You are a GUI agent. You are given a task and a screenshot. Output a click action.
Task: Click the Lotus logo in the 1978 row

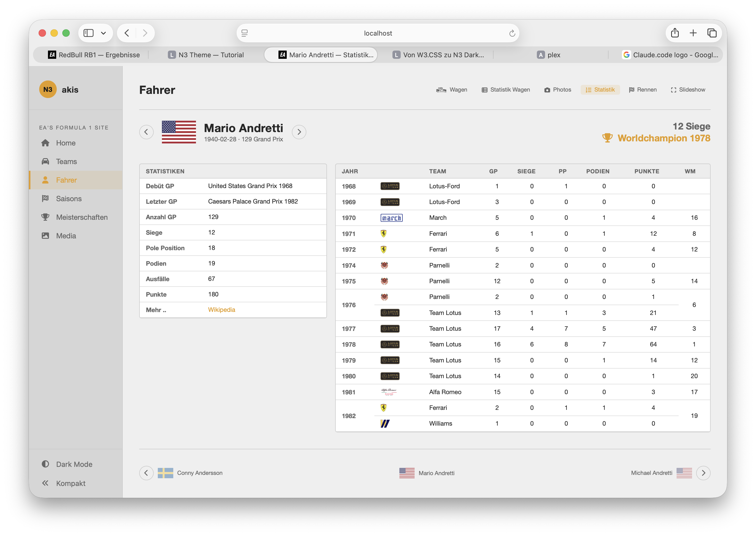point(390,344)
